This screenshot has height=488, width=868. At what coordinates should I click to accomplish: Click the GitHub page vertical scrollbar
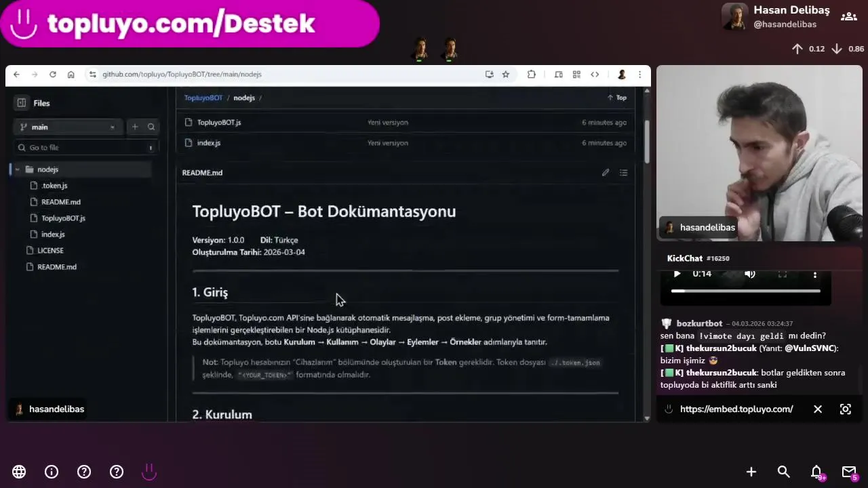646,142
